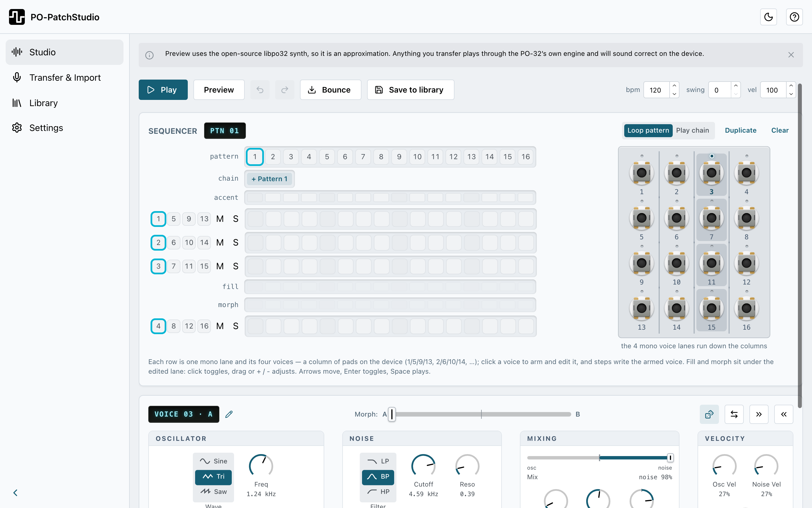
Task: Select pattern slot 8
Action: pos(381,157)
